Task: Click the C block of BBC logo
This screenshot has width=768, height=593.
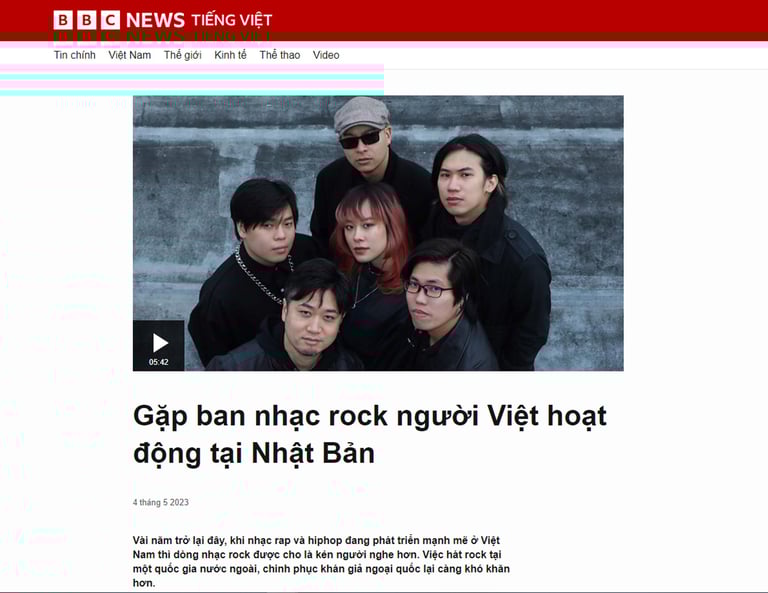Action: 110,20
